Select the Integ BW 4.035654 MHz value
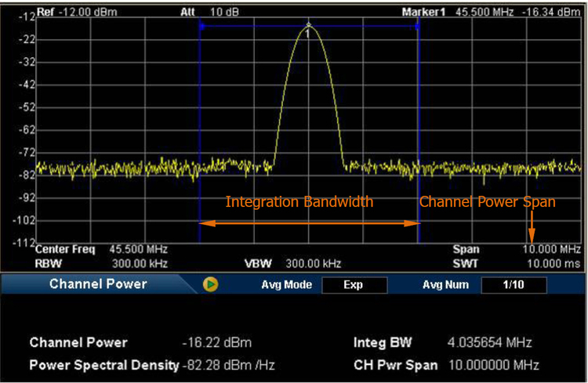The height and width of the screenshot is (383, 588). point(489,343)
